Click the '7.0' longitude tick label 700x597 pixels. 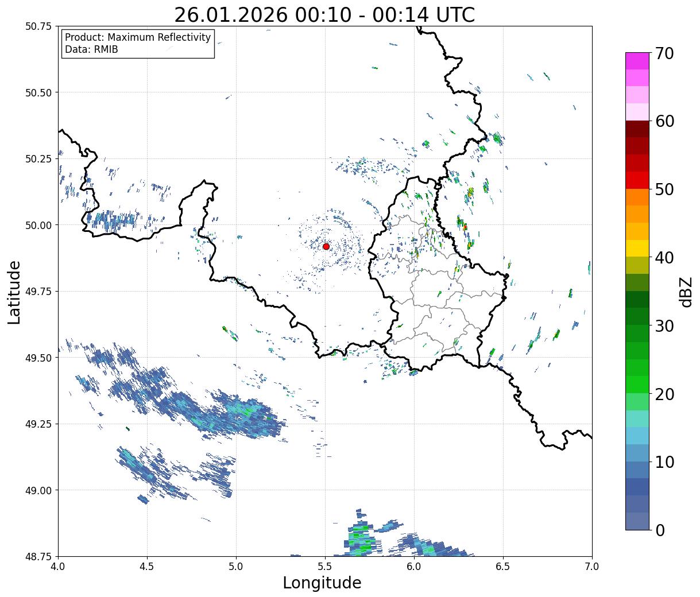coord(592,567)
